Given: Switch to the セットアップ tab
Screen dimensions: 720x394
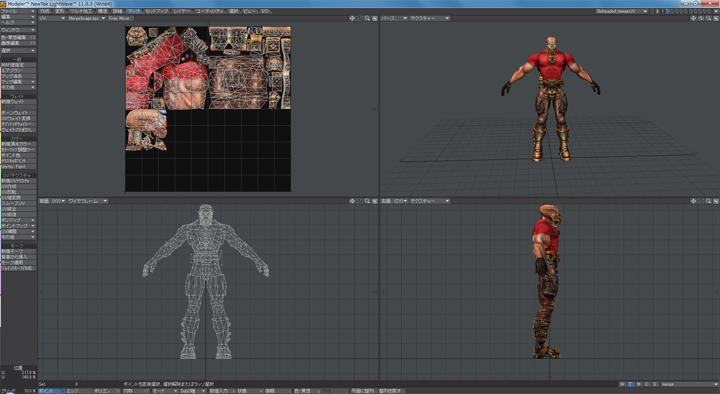Looking at the screenshot, I should [x=157, y=11].
